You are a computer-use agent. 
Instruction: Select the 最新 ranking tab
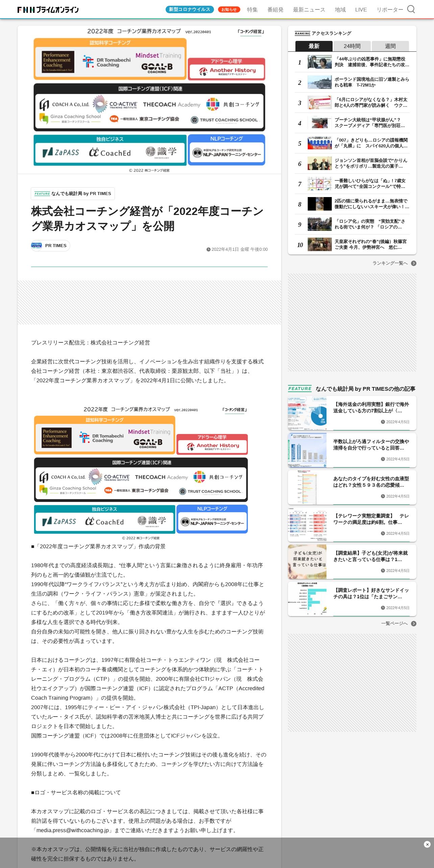point(314,46)
